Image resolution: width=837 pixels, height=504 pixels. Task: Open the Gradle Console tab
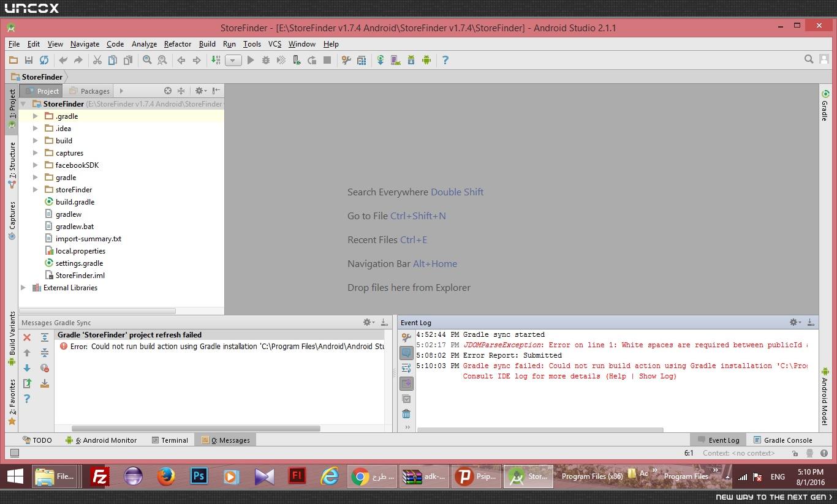782,440
